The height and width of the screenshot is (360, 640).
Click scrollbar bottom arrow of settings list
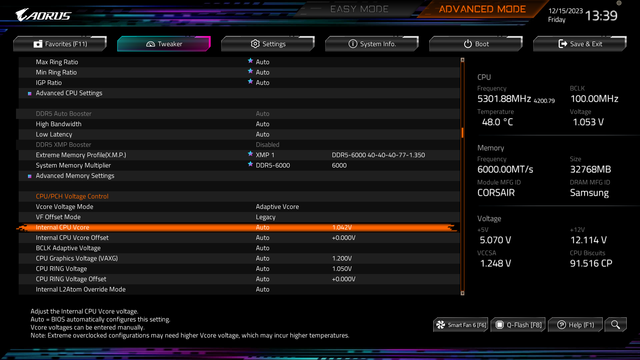click(462, 293)
